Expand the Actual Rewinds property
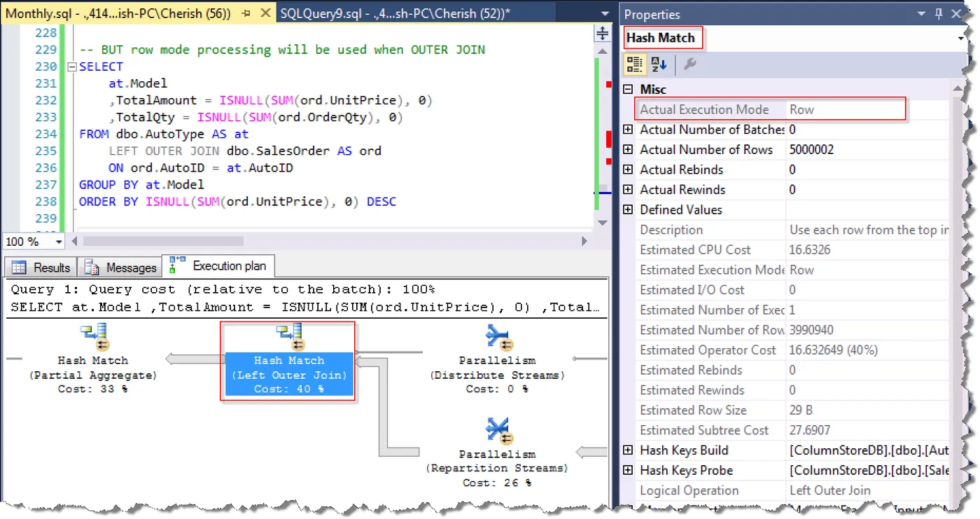The height and width of the screenshot is (519, 980). 628,190
